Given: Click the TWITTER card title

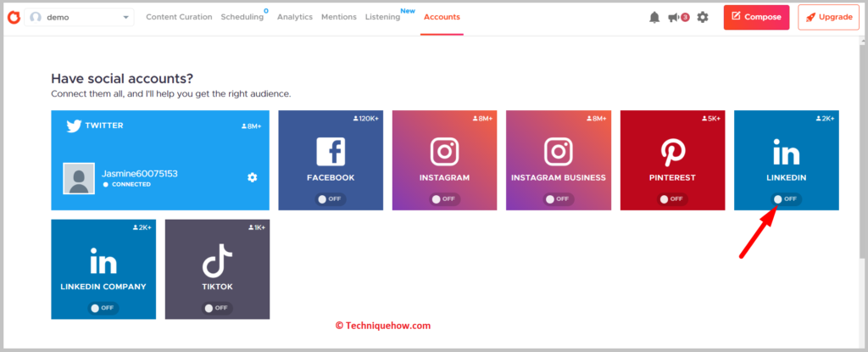Looking at the screenshot, I should tap(104, 126).
